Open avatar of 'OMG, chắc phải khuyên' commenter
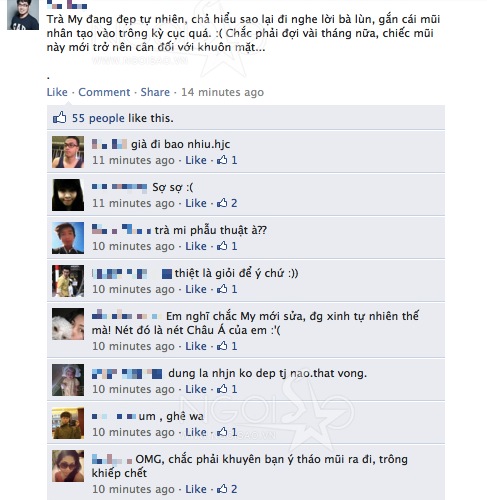The image size is (487, 500). click(68, 466)
